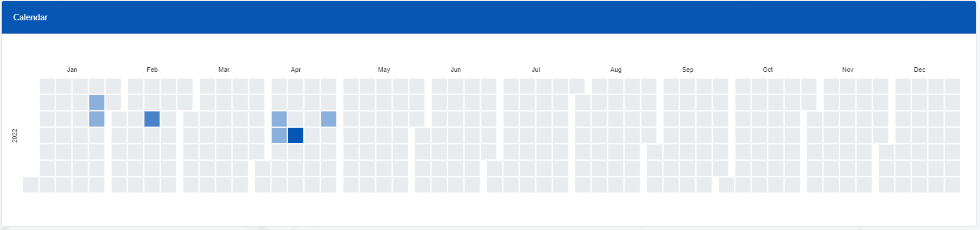
Task: Select light blue cell in April's last column
Action: (329, 119)
